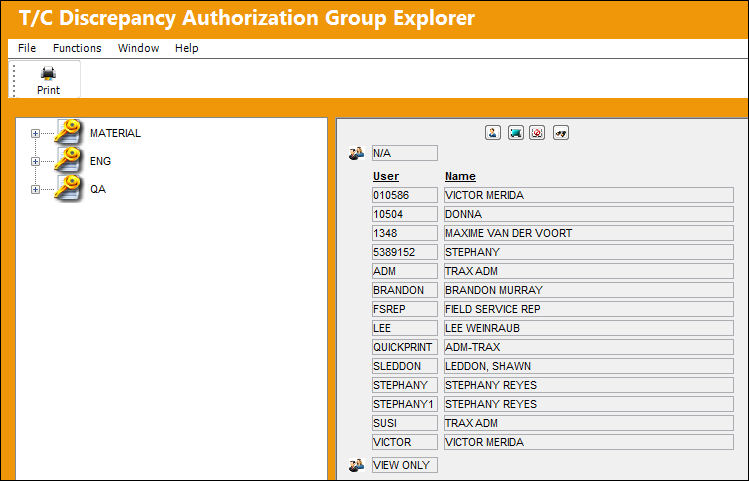Image resolution: width=749 pixels, height=481 pixels.
Task: Click name STEPHANY in 5389152 row
Action: tap(588, 252)
